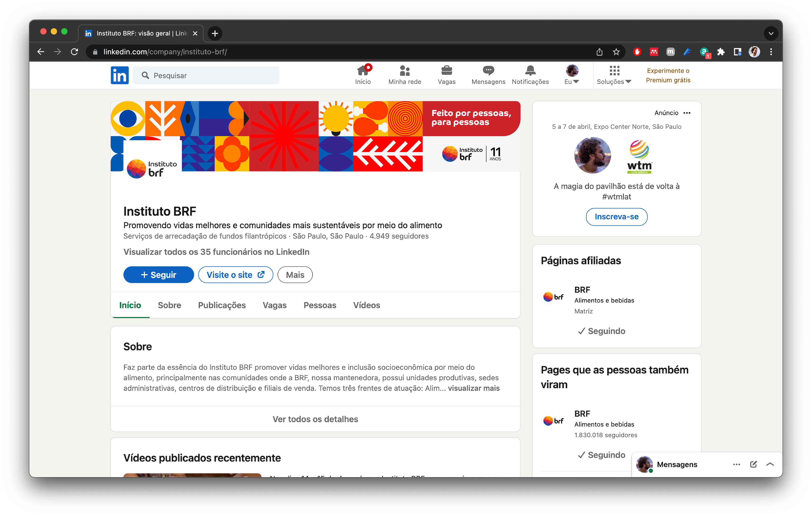The image size is (812, 516).
Task: Open the LinkedIn home logo
Action: (120, 75)
